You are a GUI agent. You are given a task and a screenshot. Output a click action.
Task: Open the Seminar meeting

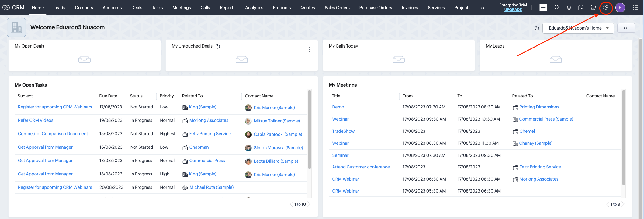(x=340, y=155)
